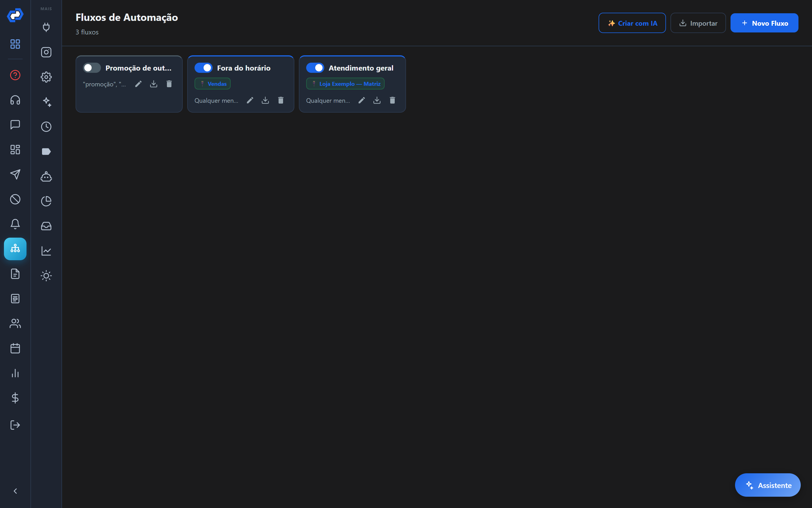Open the chat message bubble icon
Image resolution: width=812 pixels, height=508 pixels.
pyautogui.click(x=15, y=125)
